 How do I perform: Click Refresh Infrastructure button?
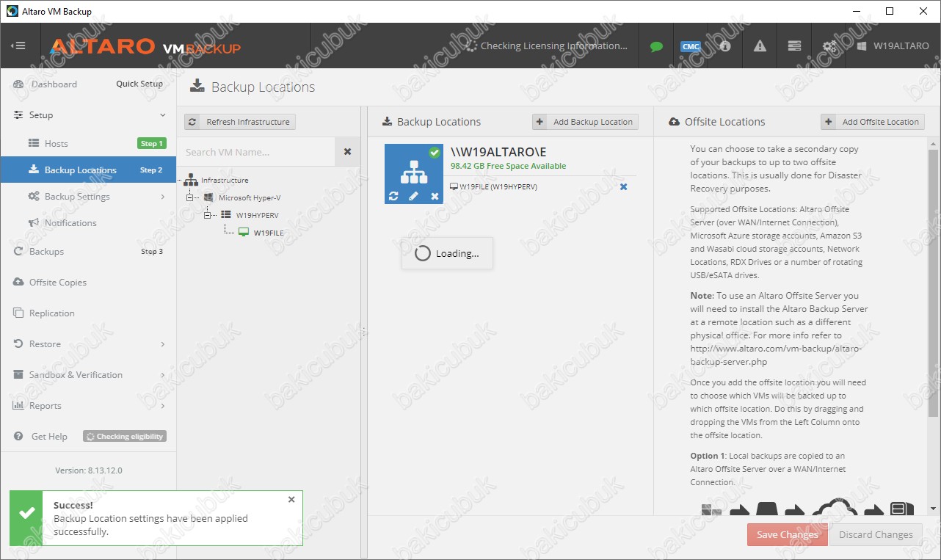(x=240, y=122)
